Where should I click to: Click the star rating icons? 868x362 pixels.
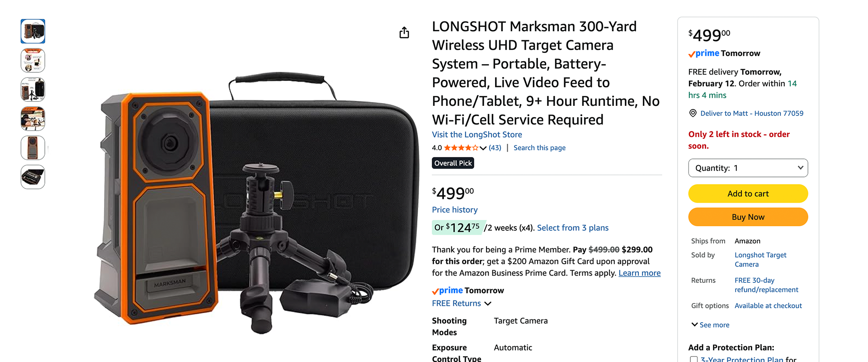[461, 148]
